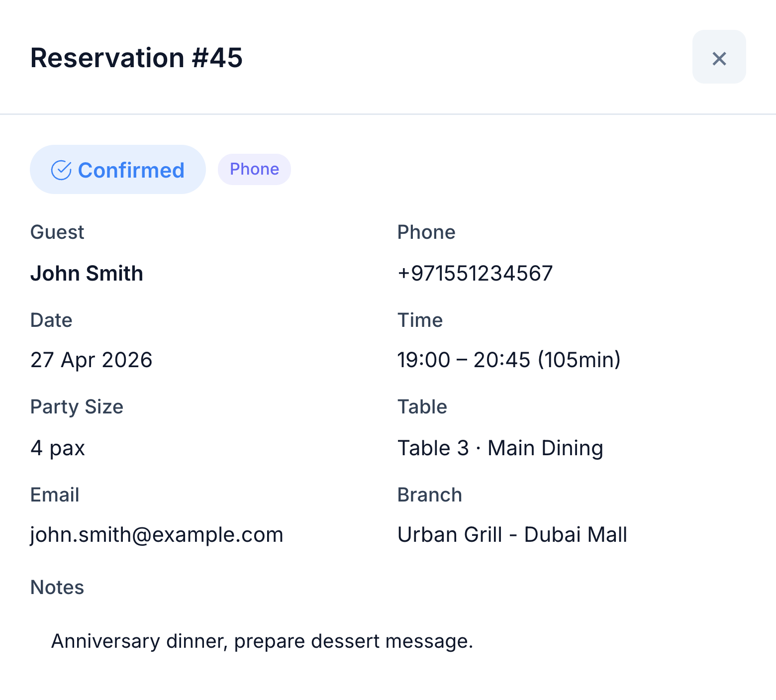Click party size 4 pax
Viewport: 776px width, 700px height.
pyautogui.click(x=58, y=448)
